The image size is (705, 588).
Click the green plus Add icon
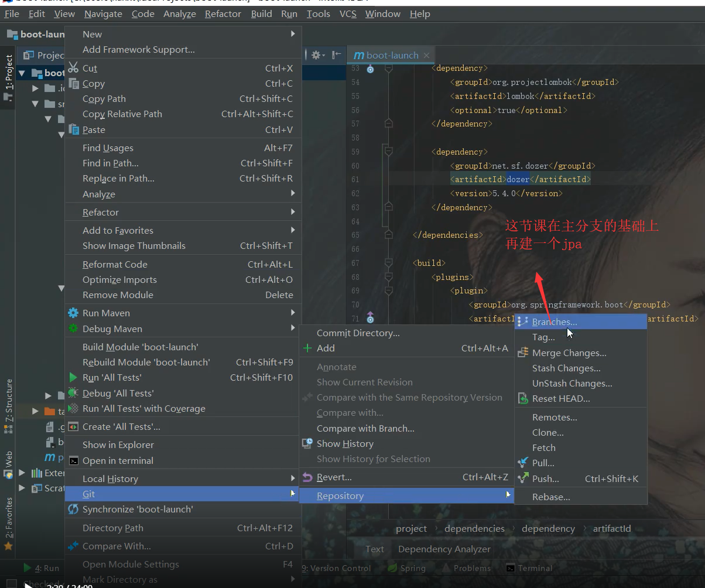307,348
